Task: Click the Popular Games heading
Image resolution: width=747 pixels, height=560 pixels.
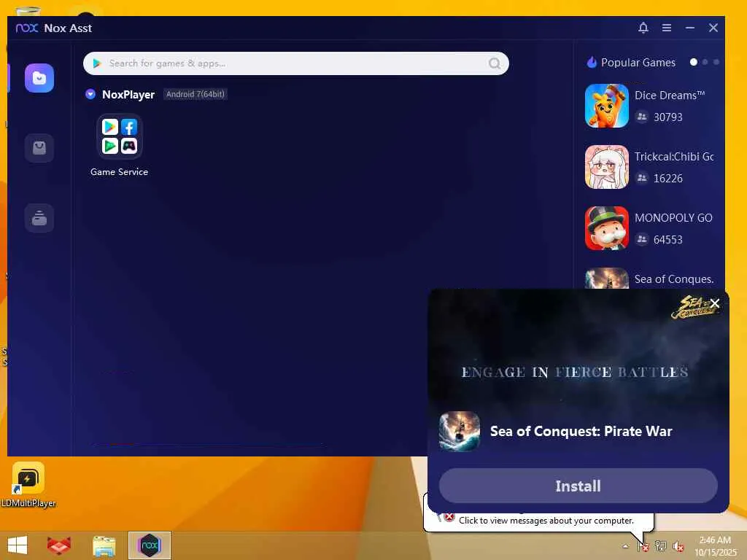Action: pyautogui.click(x=638, y=63)
